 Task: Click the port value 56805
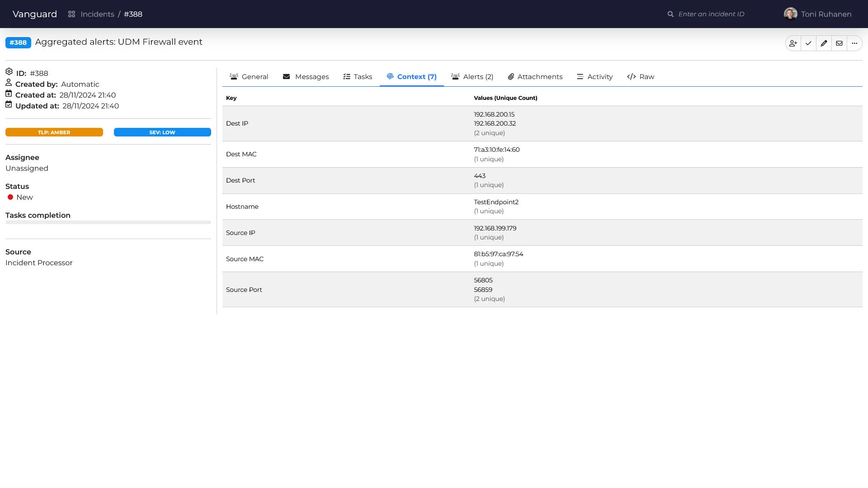click(x=483, y=281)
